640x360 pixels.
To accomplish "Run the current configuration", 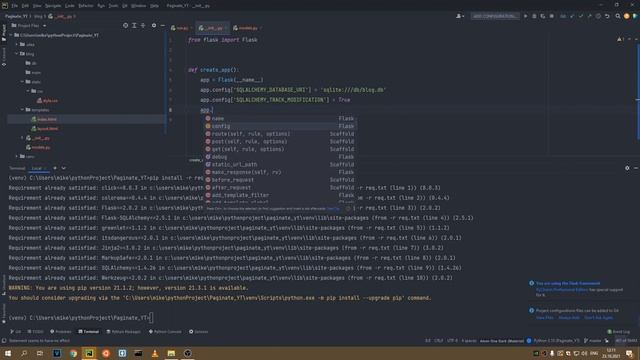I will point(525,16).
